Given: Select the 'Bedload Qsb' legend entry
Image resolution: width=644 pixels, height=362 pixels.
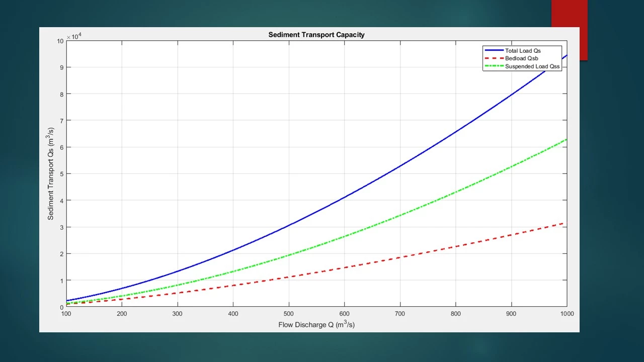Looking at the screenshot, I should click(521, 58).
